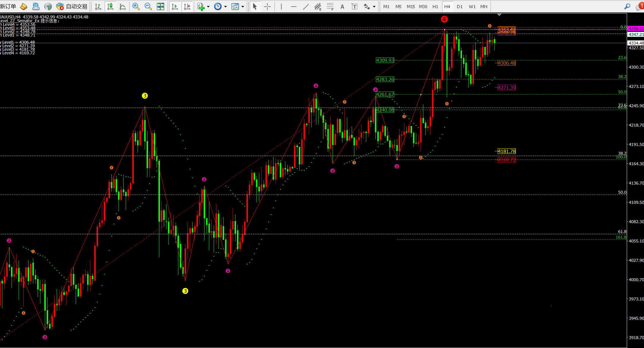Expand the templates dropdown arrow

tap(243, 7)
